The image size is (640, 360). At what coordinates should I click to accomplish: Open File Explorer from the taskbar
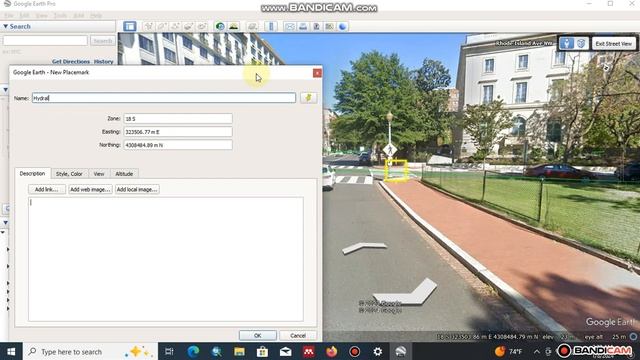pyautogui.click(x=239, y=351)
